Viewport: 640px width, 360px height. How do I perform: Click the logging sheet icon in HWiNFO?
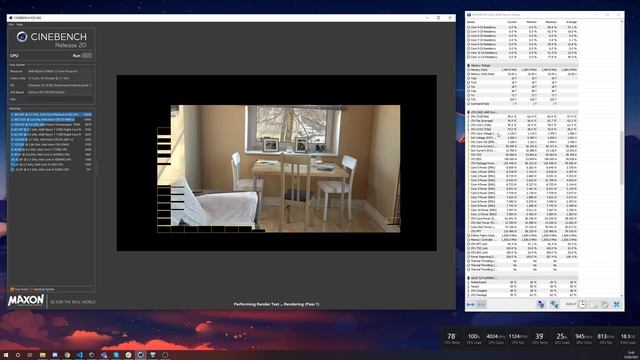point(594,304)
